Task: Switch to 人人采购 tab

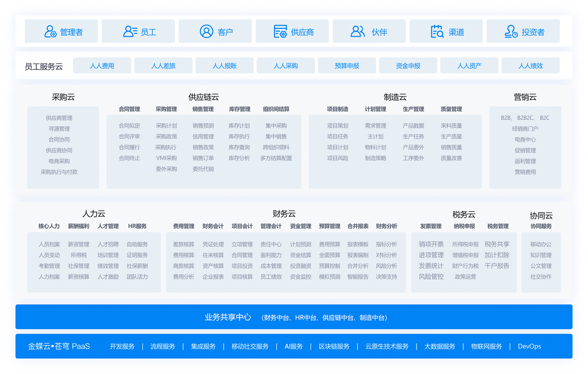Action: point(286,66)
